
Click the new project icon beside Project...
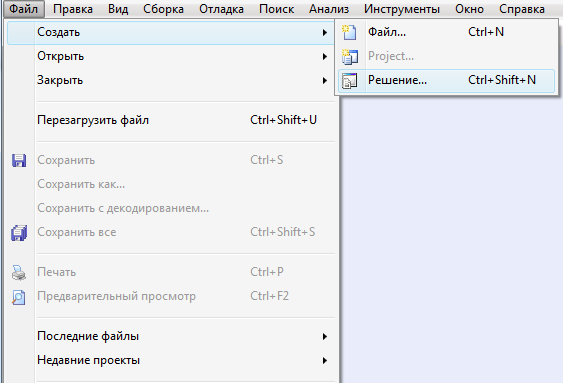[350, 57]
